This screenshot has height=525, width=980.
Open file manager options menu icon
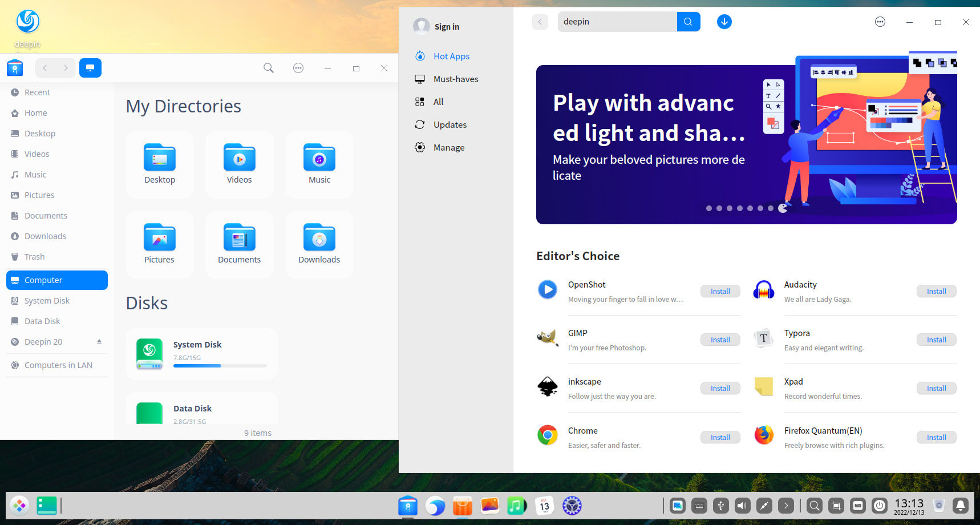pos(298,68)
